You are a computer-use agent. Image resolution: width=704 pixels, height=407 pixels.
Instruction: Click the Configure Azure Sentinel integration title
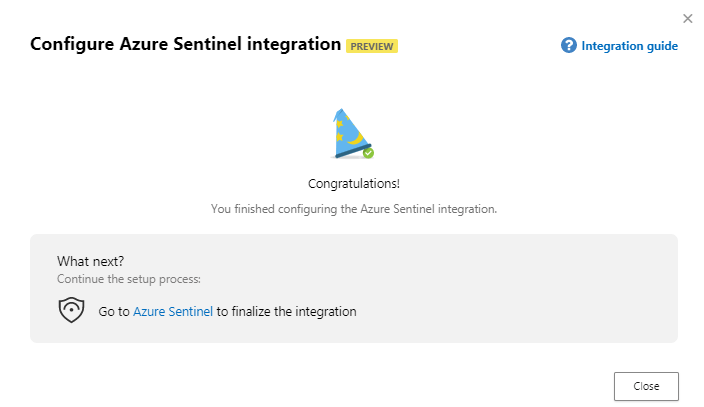tap(186, 45)
